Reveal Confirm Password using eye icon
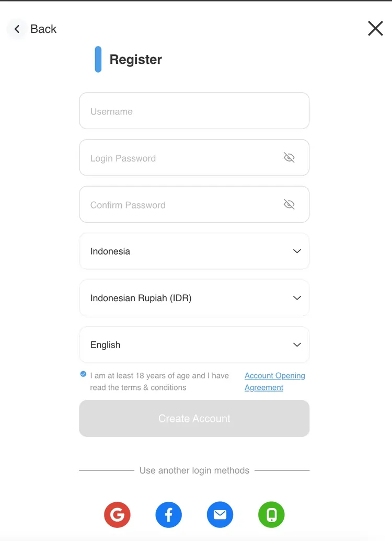 (289, 204)
